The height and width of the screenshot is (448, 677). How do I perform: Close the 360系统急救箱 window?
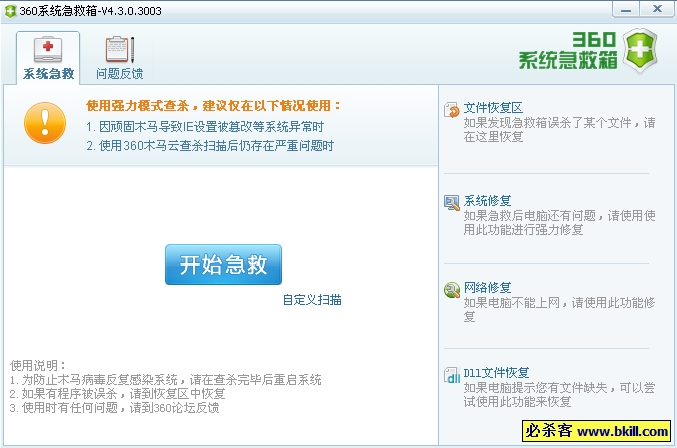coord(657,9)
